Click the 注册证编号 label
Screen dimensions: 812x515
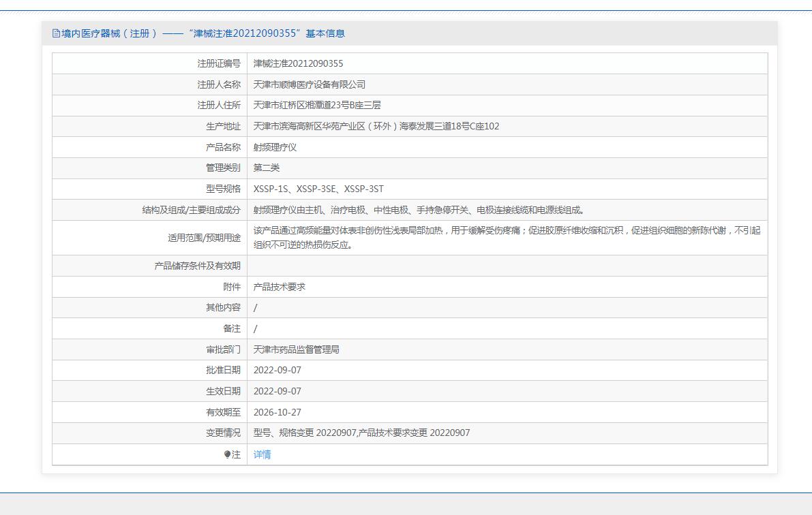219,63
